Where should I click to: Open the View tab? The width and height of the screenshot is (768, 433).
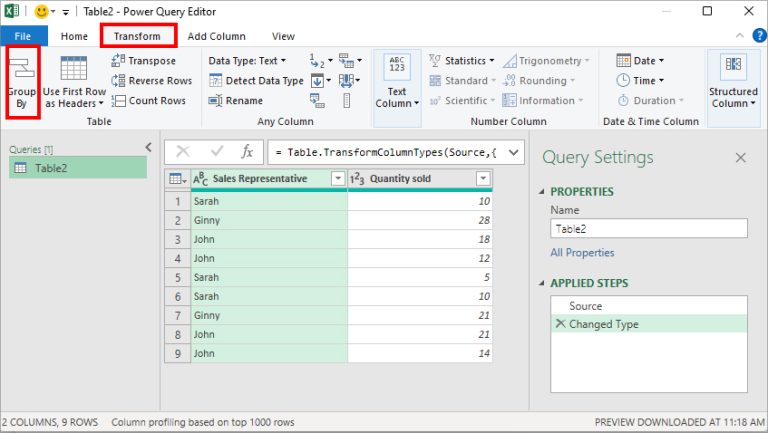283,36
